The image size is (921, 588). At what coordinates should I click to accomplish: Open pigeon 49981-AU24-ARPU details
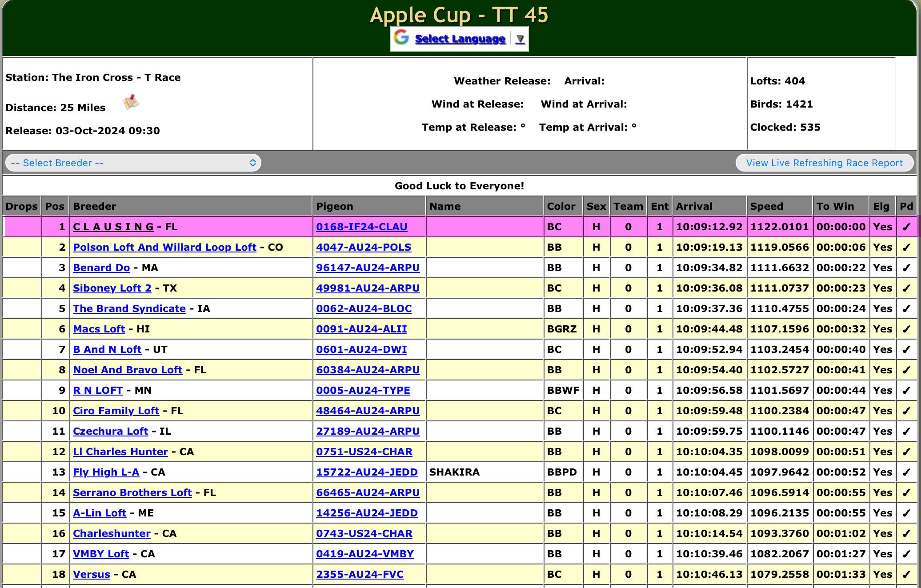coord(368,288)
